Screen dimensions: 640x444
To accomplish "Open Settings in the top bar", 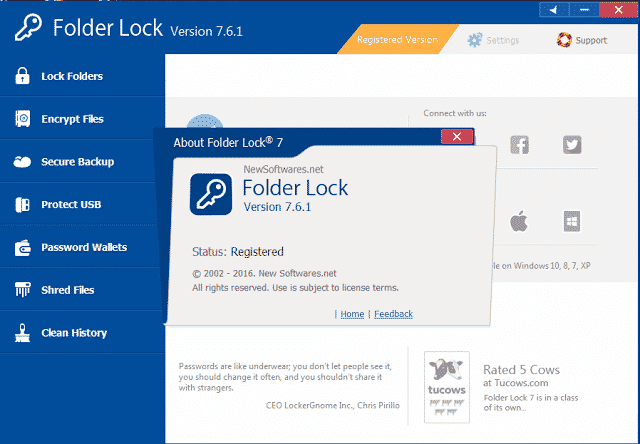I will pos(493,41).
